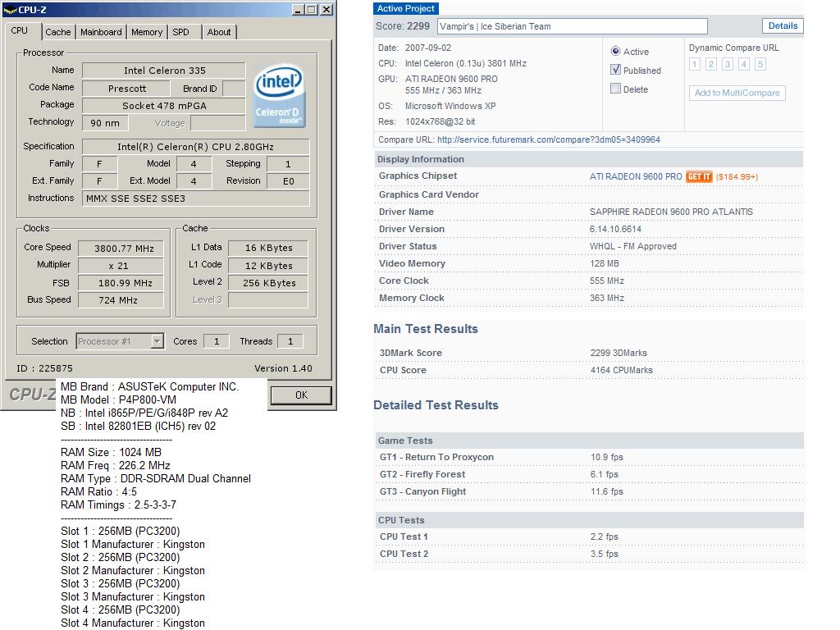Click the Code Name value Prescott
This screenshot has width=840, height=630.
pyautogui.click(x=126, y=89)
